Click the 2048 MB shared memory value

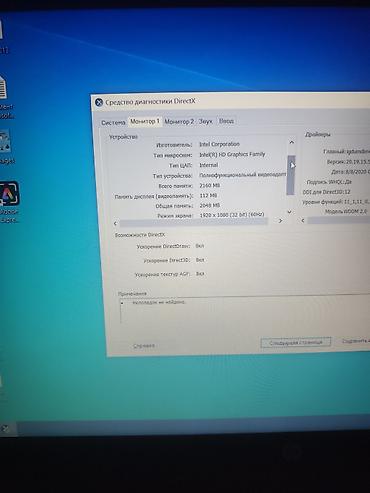209,205
